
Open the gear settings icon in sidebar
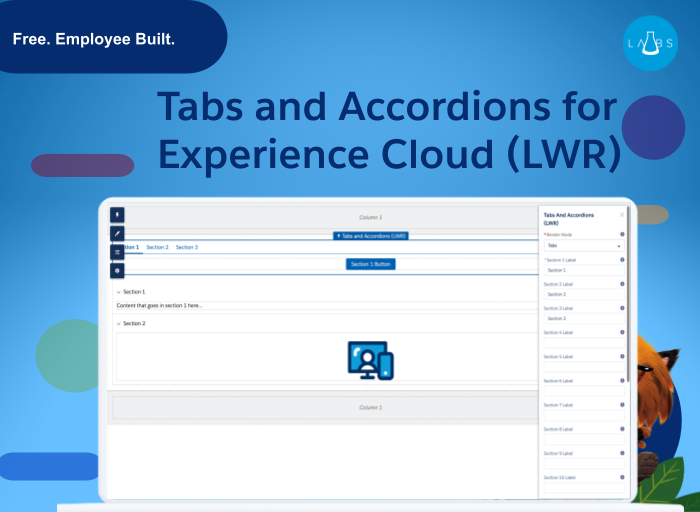(x=117, y=271)
